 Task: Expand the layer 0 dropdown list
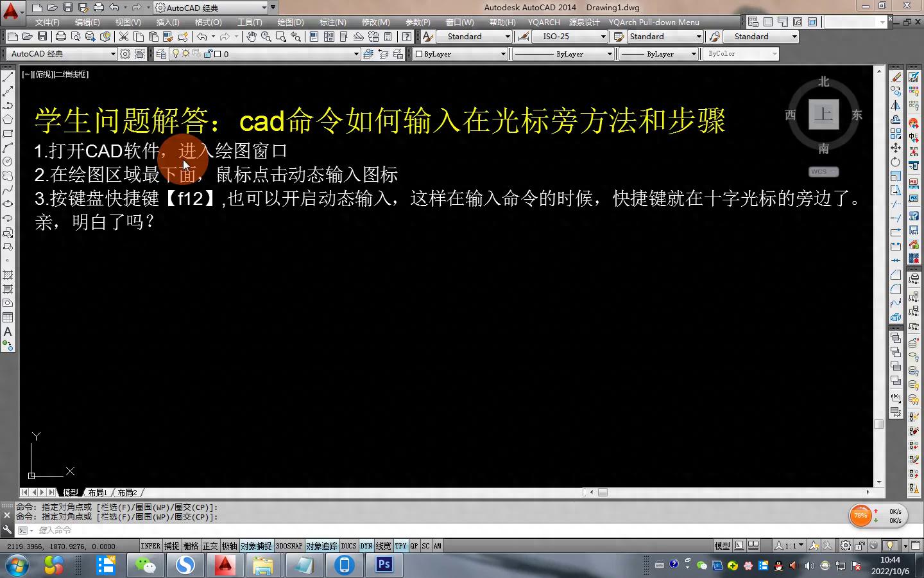tap(356, 54)
